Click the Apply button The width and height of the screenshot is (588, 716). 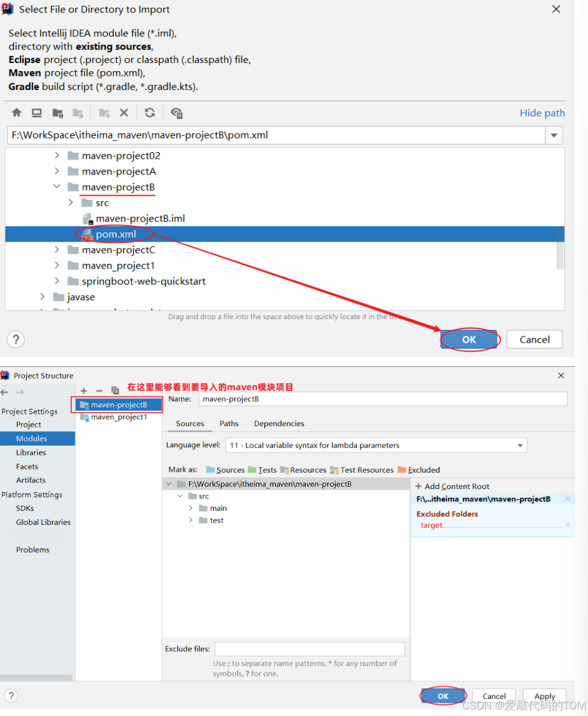tap(544, 696)
